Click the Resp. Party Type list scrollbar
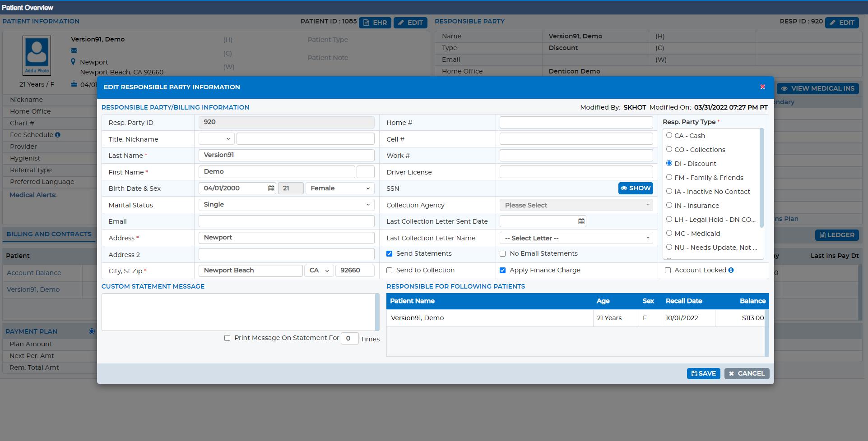Image resolution: width=868 pixels, height=441 pixels. pos(761,178)
